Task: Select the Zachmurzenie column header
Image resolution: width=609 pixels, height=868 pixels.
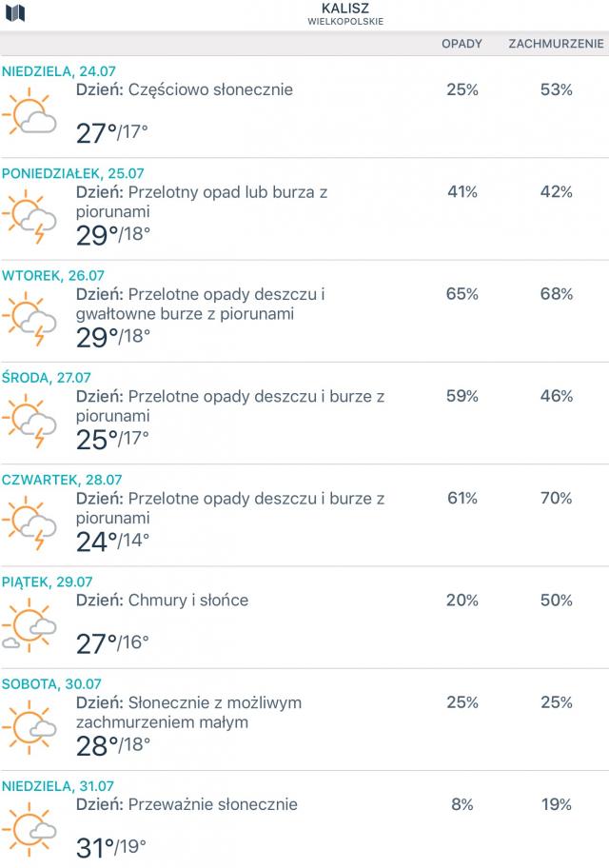Action: [556, 44]
